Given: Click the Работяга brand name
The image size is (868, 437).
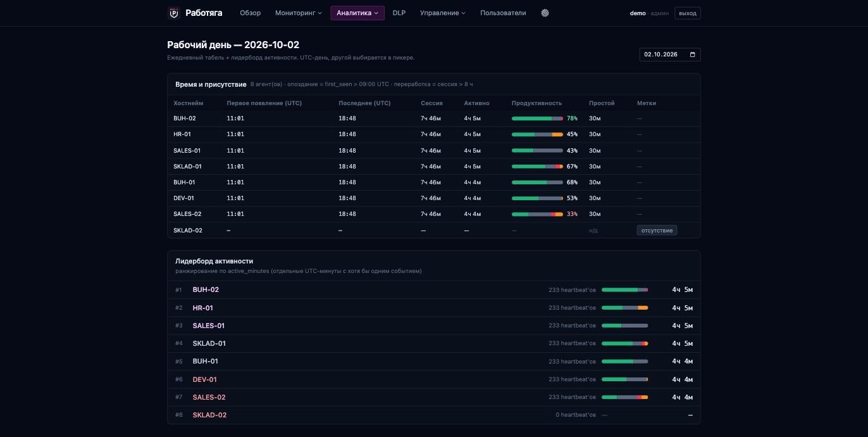Looking at the screenshot, I should click(x=204, y=13).
